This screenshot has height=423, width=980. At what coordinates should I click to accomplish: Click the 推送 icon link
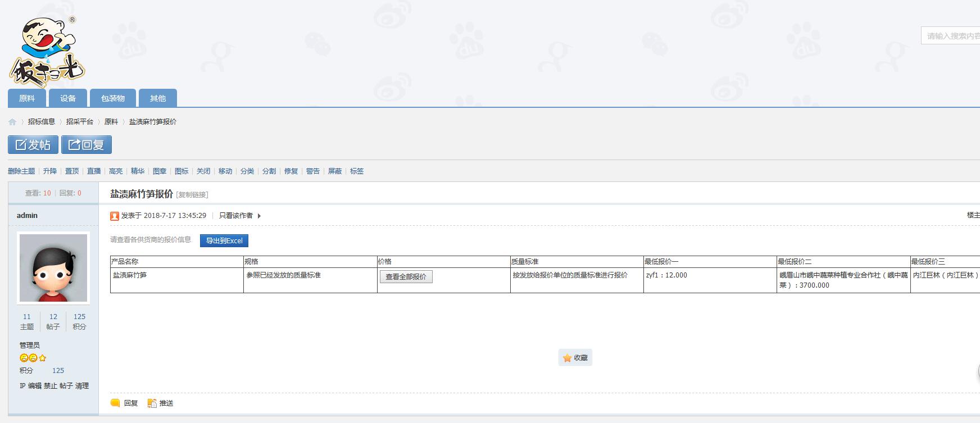point(160,403)
